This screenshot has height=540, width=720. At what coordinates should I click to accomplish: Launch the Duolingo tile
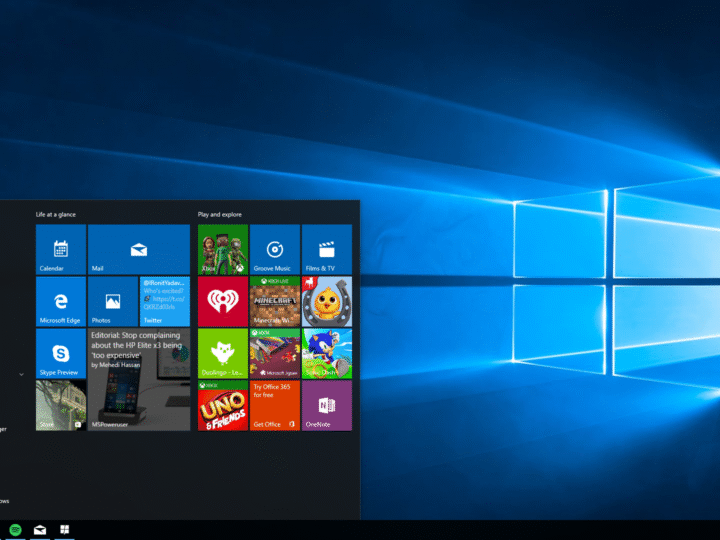223,353
